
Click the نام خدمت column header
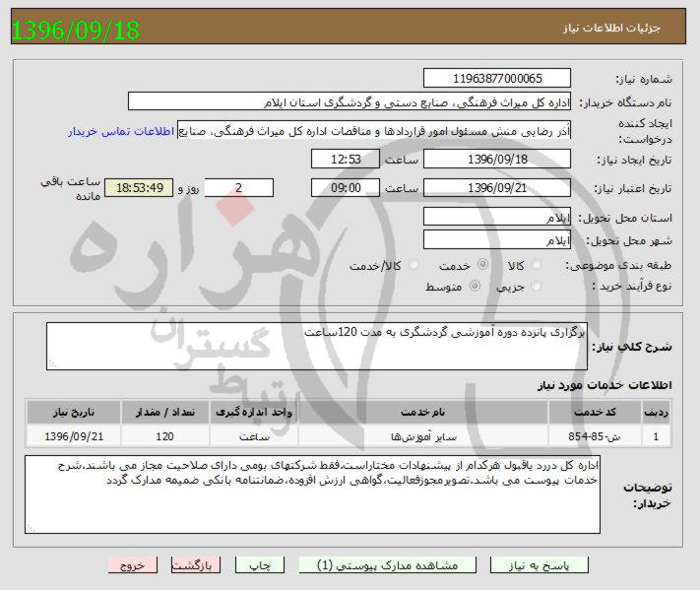[422, 412]
